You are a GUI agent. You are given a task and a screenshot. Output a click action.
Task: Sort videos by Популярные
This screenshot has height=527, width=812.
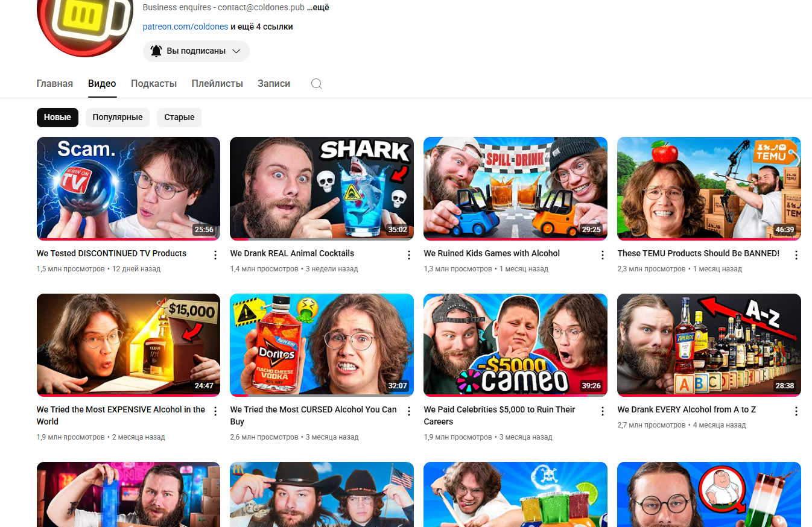(118, 118)
